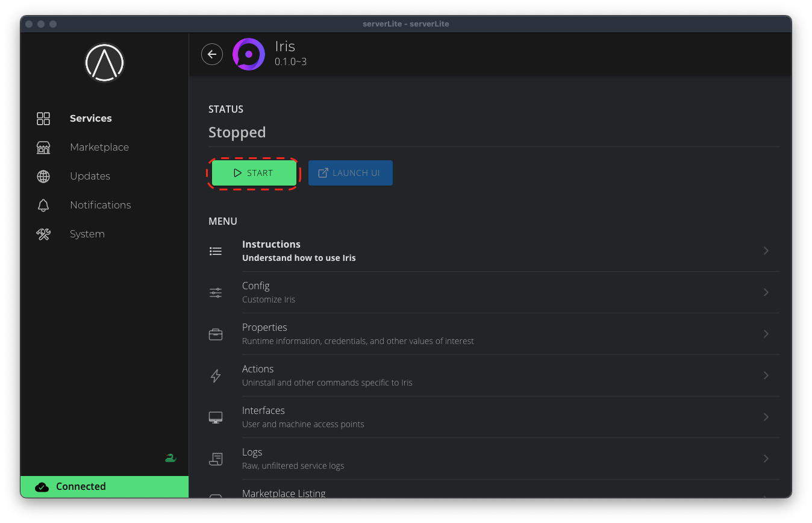Click the Updates globe icon

43,176
